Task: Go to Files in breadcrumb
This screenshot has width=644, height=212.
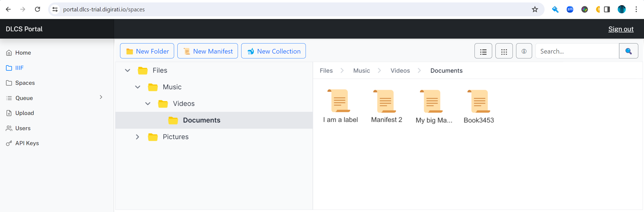Action: pos(326,71)
